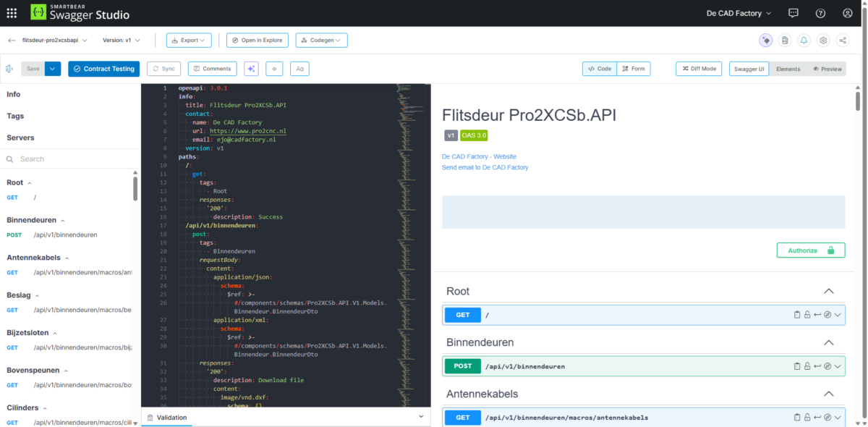868x427 pixels.
Task: Switch to the Preview tab
Action: (x=827, y=69)
